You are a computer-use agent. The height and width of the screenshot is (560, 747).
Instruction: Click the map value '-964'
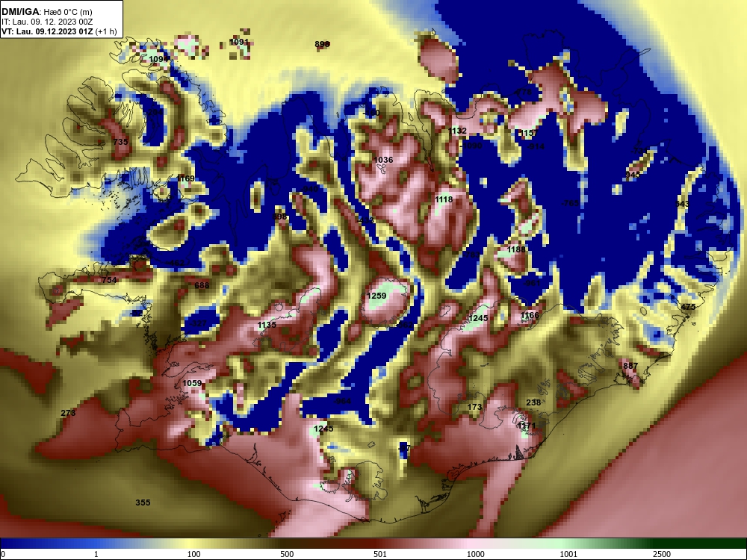tap(343, 401)
